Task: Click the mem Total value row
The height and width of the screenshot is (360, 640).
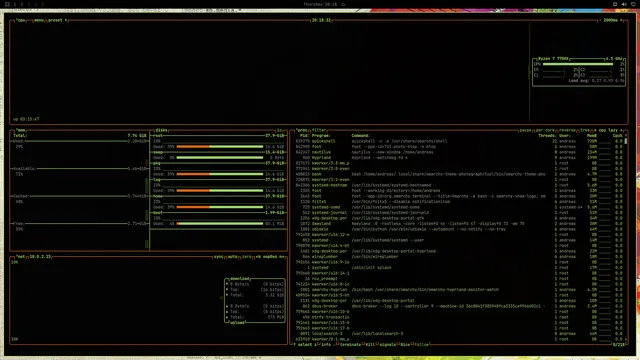Action: [x=80, y=136]
